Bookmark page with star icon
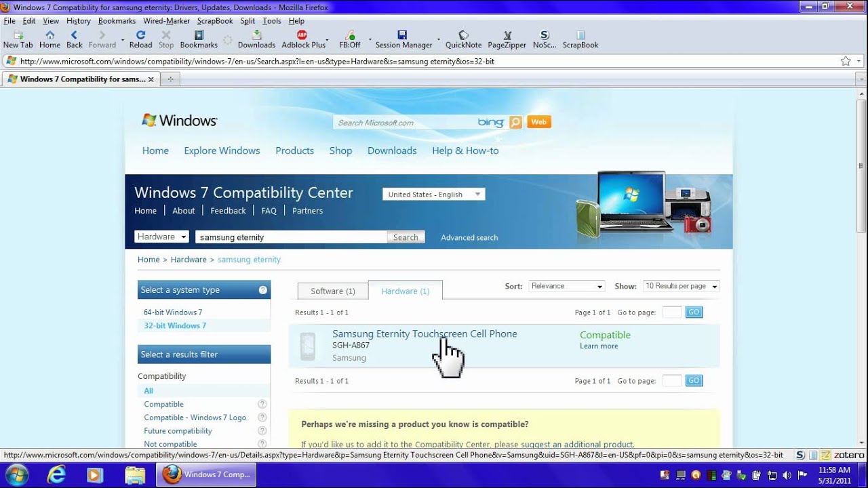The width and height of the screenshot is (868, 488). point(846,61)
